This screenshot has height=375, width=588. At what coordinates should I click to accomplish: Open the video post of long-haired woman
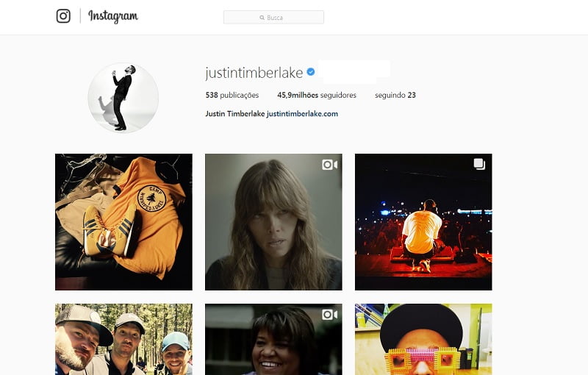pos(273,222)
